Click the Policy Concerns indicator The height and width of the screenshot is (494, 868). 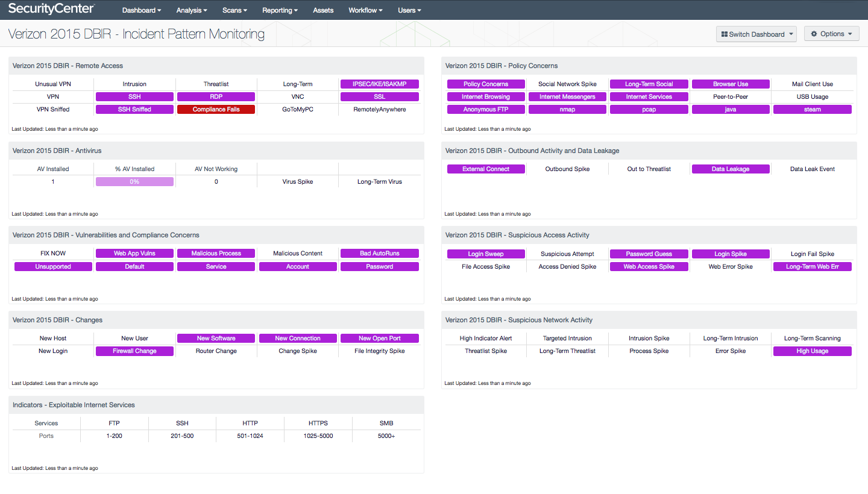486,84
